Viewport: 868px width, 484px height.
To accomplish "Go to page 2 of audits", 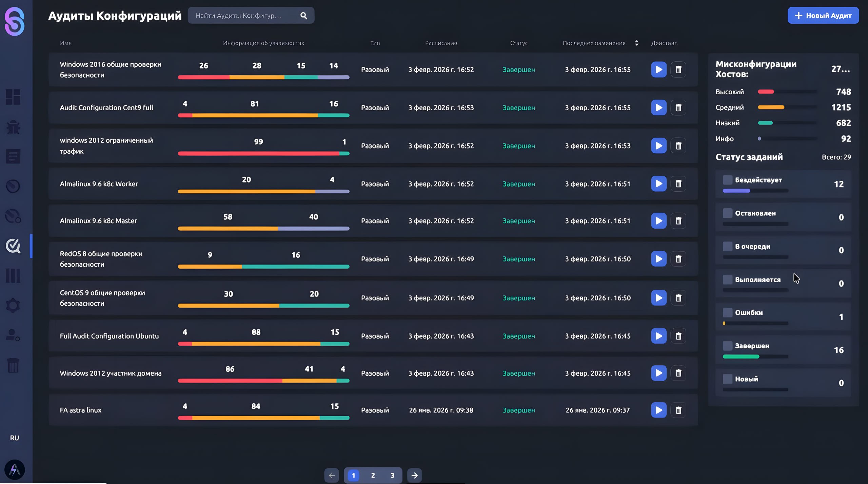I will [373, 475].
